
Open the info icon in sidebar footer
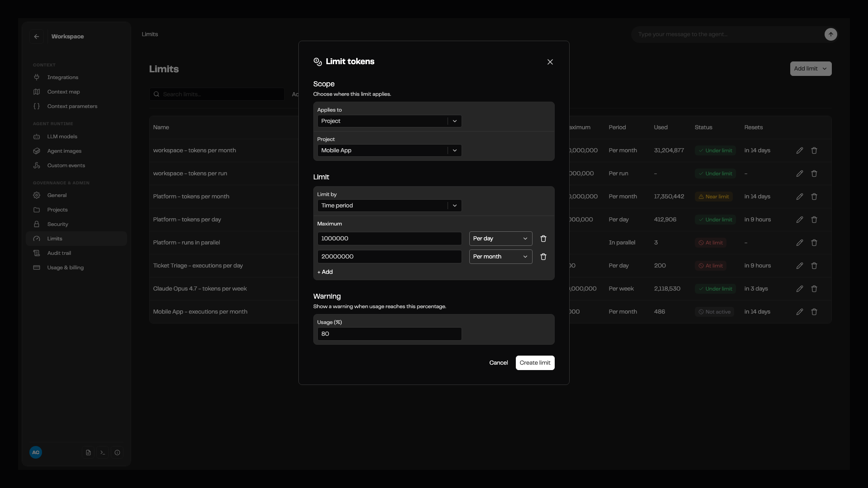point(117,452)
